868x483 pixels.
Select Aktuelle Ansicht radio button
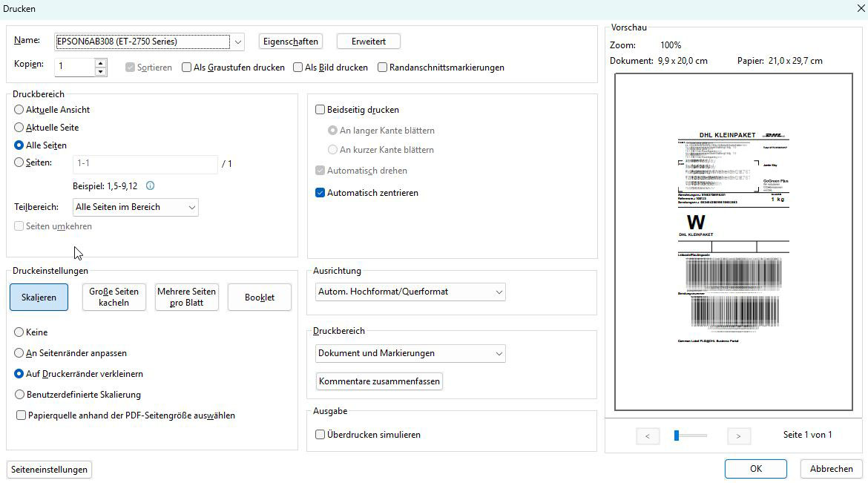pyautogui.click(x=19, y=110)
